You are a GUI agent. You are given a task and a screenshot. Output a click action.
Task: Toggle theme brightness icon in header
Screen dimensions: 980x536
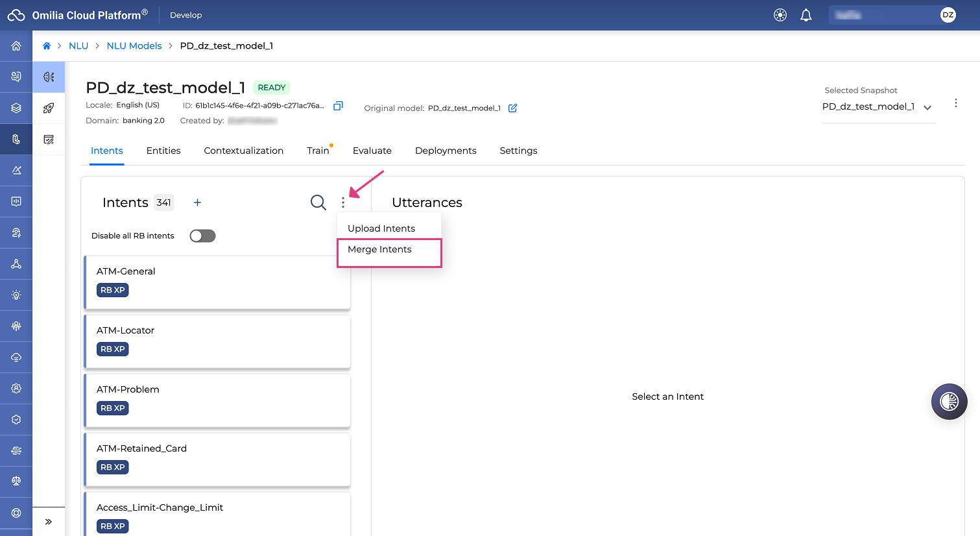click(780, 15)
